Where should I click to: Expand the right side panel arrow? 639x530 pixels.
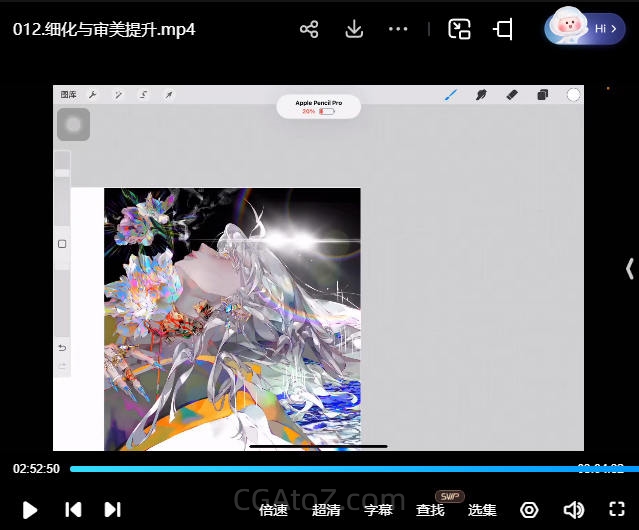[x=629, y=268]
